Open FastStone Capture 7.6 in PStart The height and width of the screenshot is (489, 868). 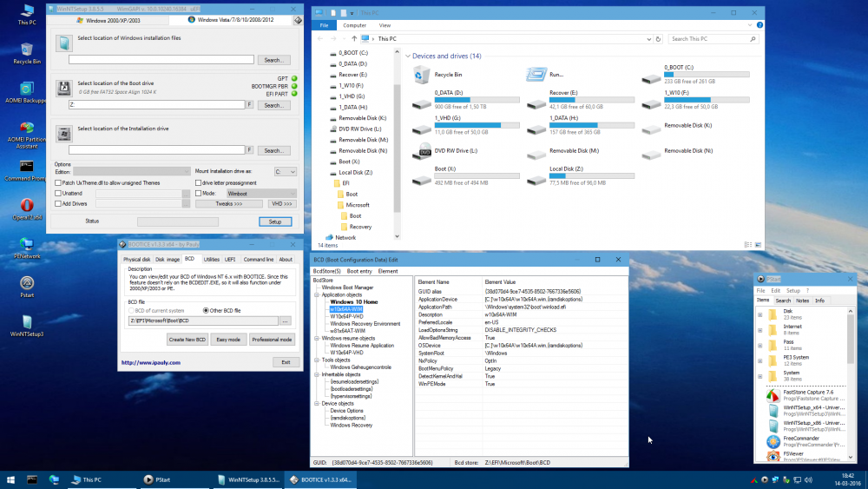(x=806, y=395)
